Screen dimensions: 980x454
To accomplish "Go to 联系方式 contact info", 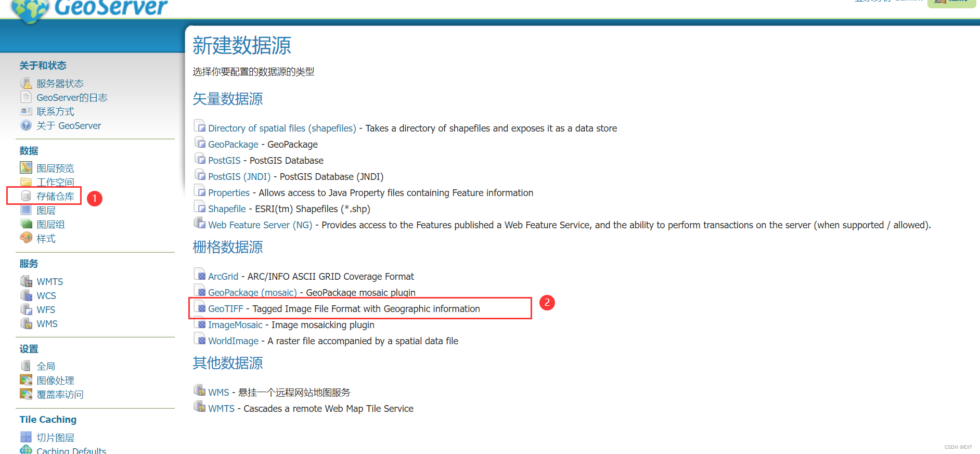I will (x=55, y=112).
